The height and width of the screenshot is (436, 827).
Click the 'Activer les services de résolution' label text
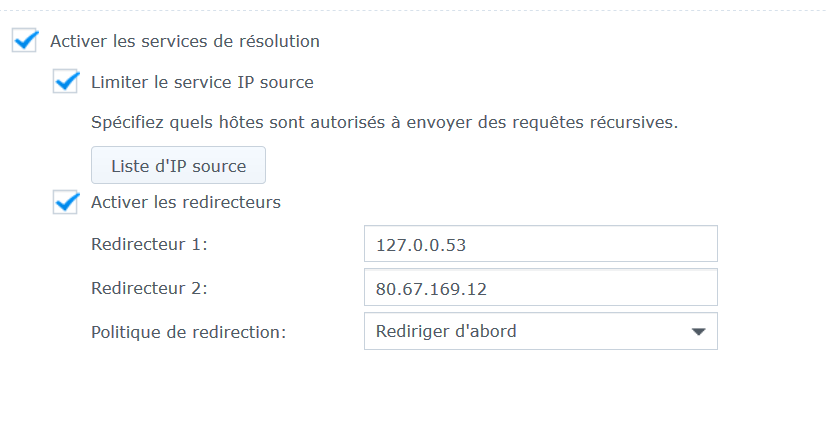click(185, 42)
